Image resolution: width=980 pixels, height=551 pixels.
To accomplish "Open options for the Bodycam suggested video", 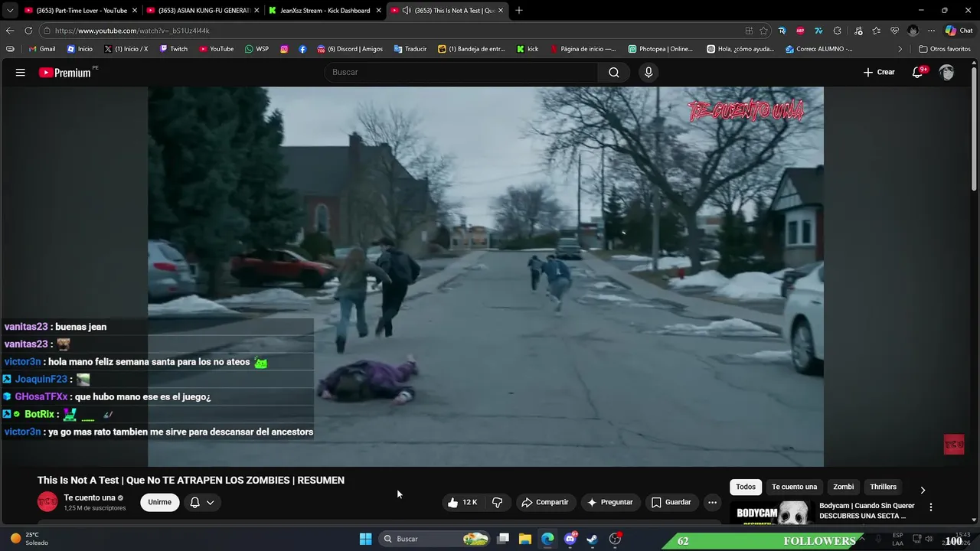I will [x=931, y=507].
